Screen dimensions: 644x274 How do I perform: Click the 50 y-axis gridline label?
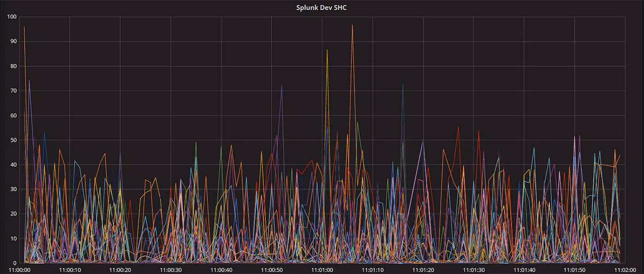[14, 139]
